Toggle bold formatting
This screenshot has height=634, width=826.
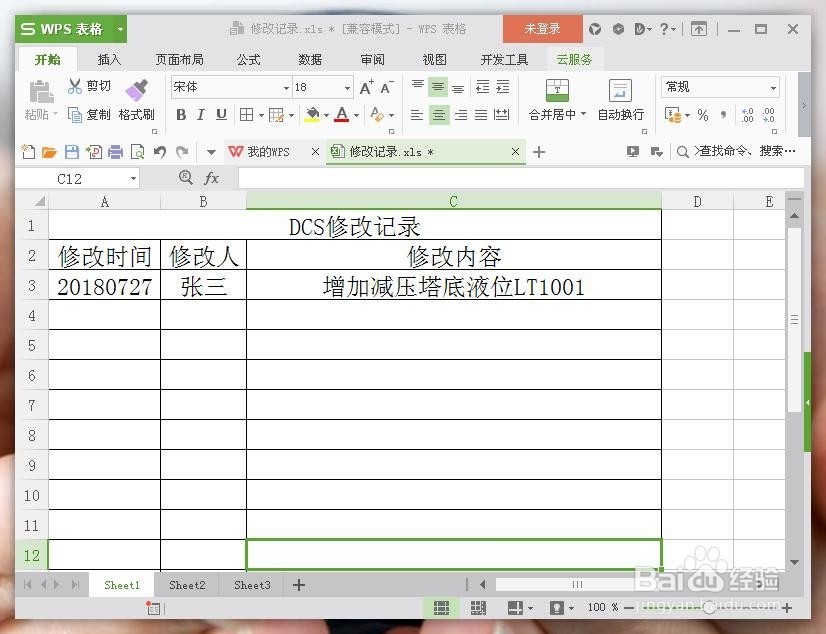tap(181, 114)
